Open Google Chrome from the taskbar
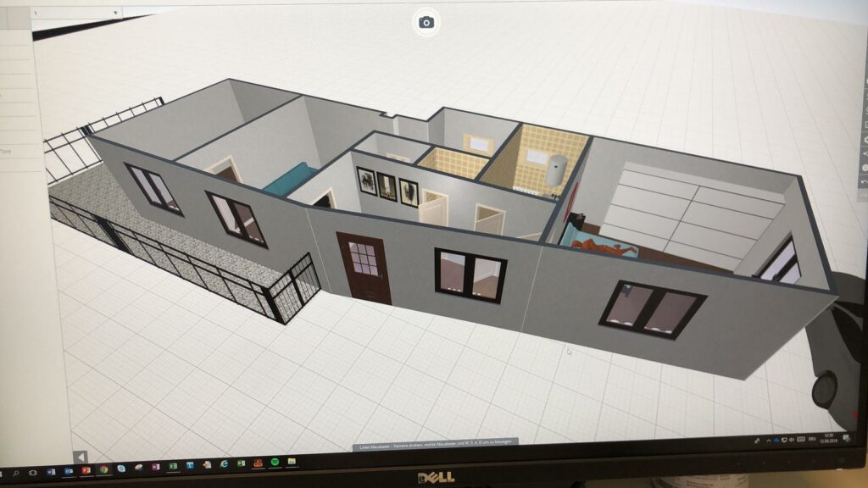The image size is (868, 488). coord(103,469)
